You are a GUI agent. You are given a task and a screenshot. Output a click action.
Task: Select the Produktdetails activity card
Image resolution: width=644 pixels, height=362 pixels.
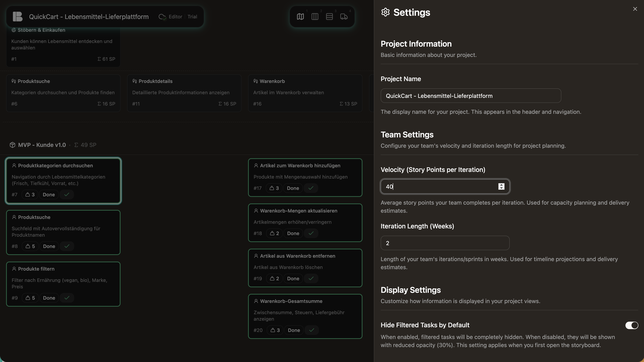tap(184, 93)
